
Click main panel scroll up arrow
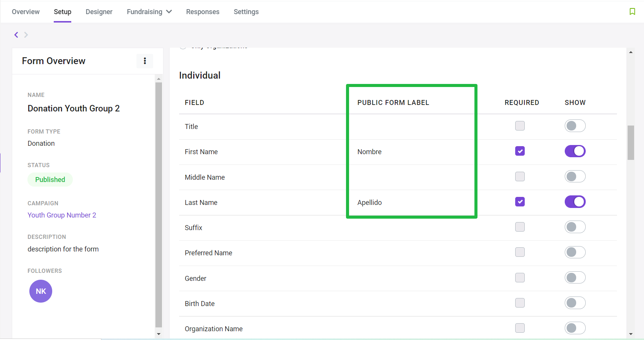click(x=631, y=52)
